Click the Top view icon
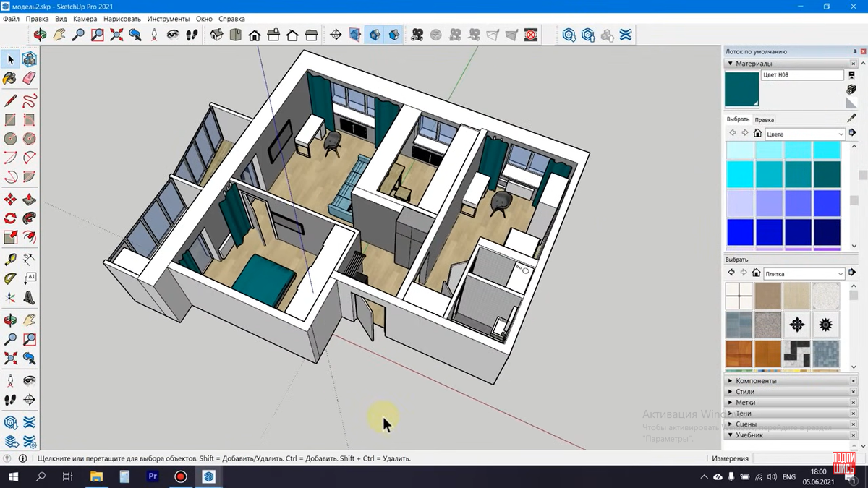The height and width of the screenshot is (488, 868). 236,34
